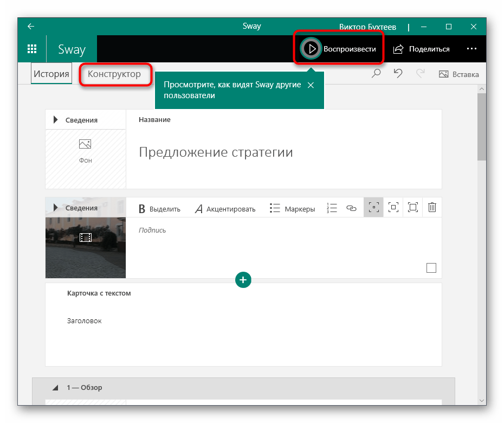This screenshot has width=504, height=423.
Task: Undo the last action
Action: click(398, 74)
